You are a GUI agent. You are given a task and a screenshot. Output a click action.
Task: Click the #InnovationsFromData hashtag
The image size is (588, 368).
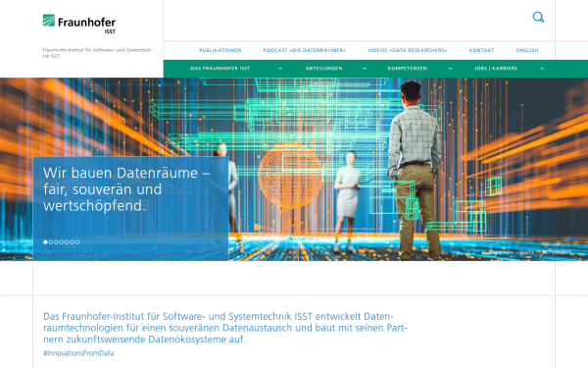tap(78, 353)
